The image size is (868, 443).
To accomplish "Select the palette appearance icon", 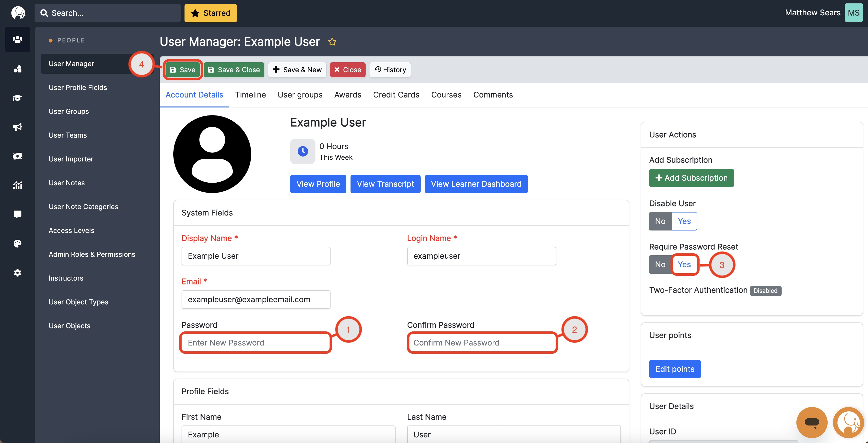I will pos(17,243).
